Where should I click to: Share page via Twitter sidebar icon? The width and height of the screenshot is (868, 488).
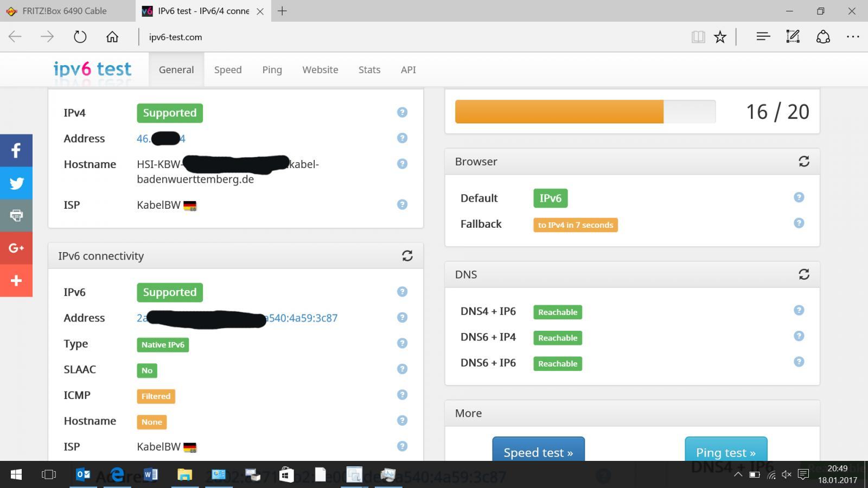click(x=16, y=183)
